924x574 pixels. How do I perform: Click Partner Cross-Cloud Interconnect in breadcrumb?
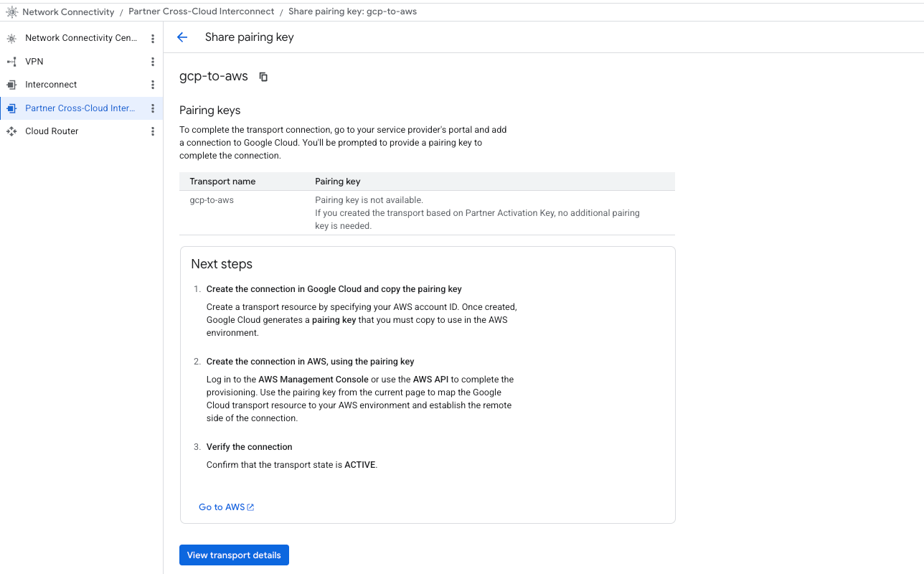tap(201, 11)
